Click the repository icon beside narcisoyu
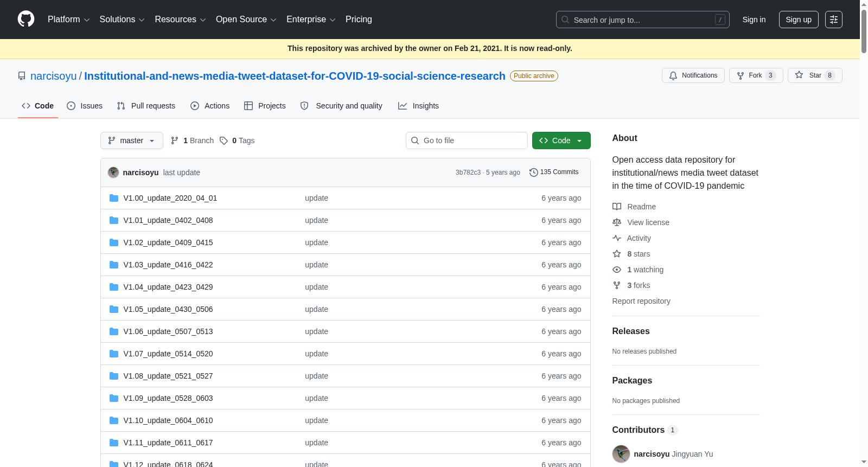The height and width of the screenshot is (467, 868). [22, 76]
